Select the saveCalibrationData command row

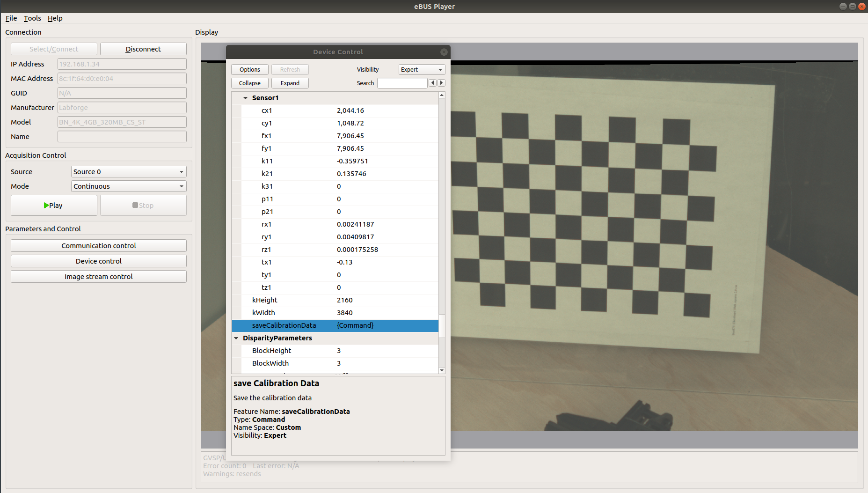pyautogui.click(x=335, y=325)
